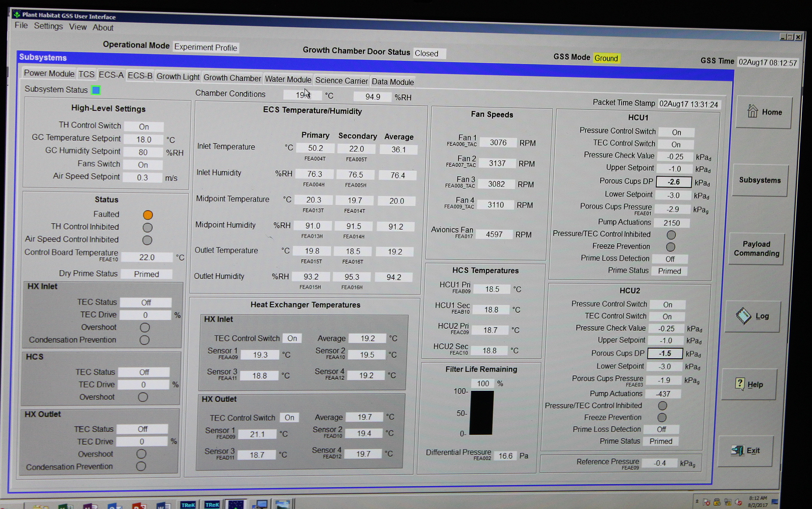Click the Payload Commanding button

(756, 249)
